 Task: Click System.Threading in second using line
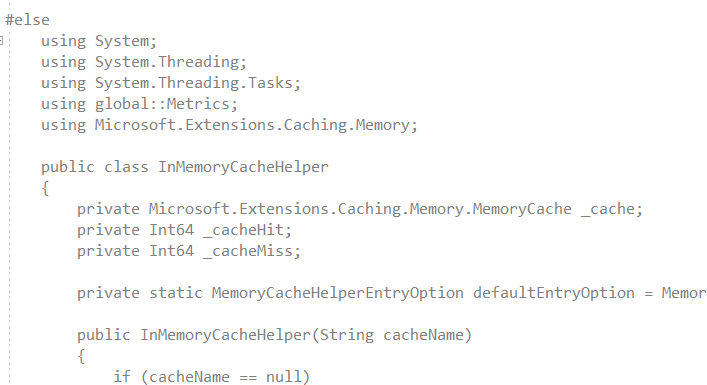[170, 62]
